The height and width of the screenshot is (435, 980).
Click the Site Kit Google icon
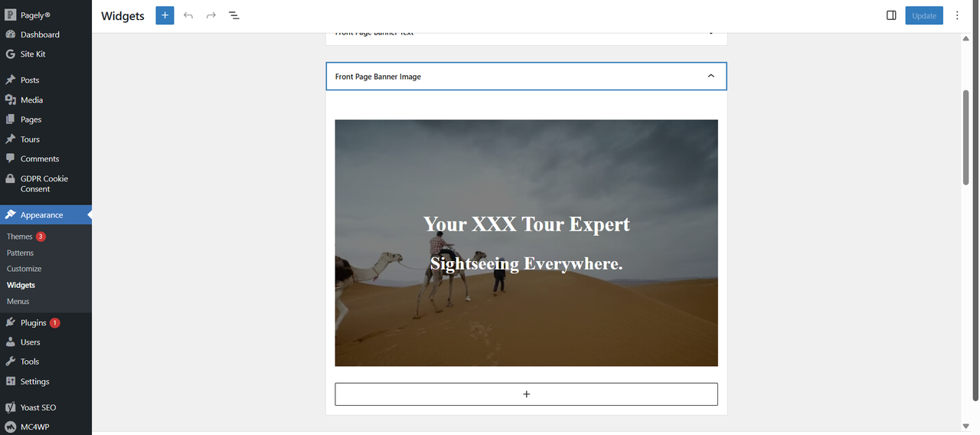tap(10, 54)
